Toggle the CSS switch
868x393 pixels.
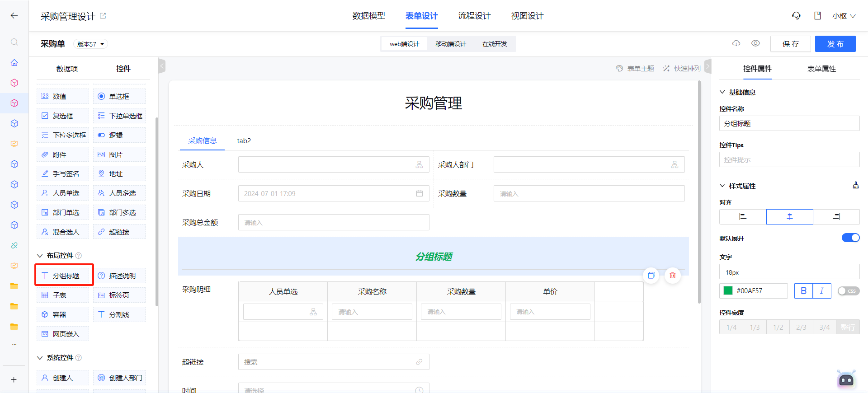tap(848, 291)
